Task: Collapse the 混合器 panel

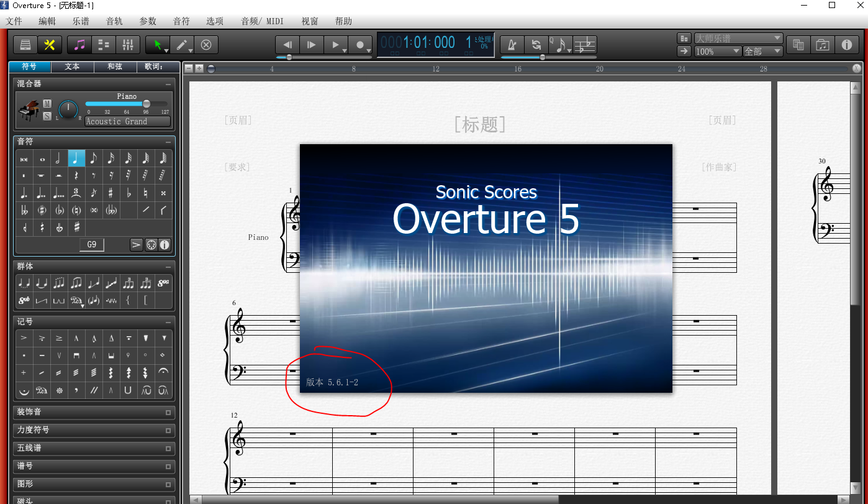Action: [168, 84]
